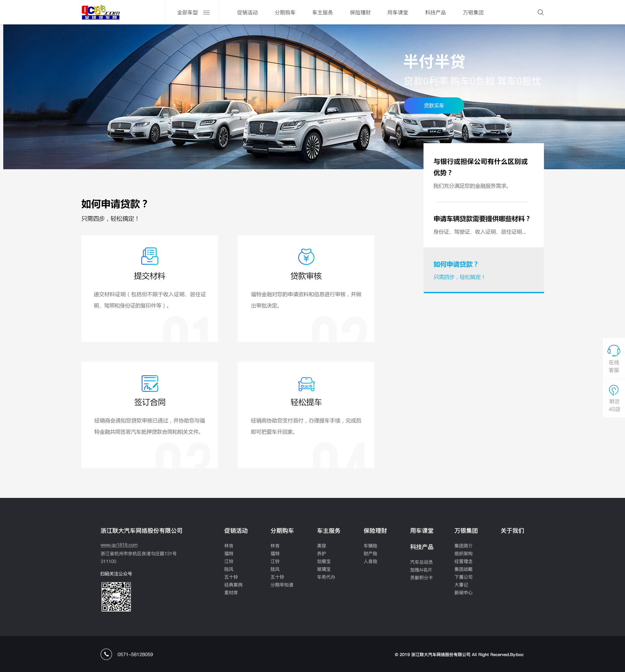Screen dimensions: 625x672
Task: Click the 提交材料 document icon
Action: [x=149, y=256]
